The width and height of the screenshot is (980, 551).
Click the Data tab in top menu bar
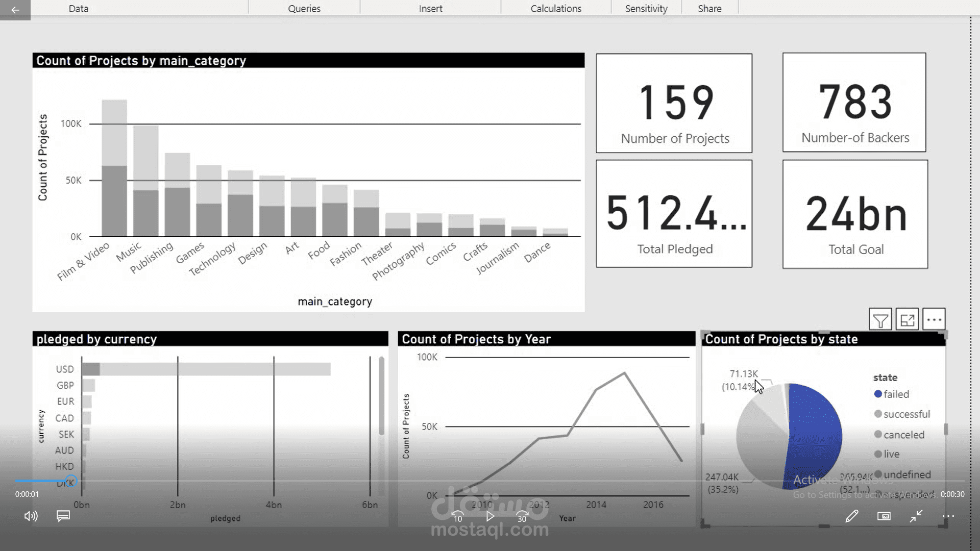pyautogui.click(x=78, y=8)
